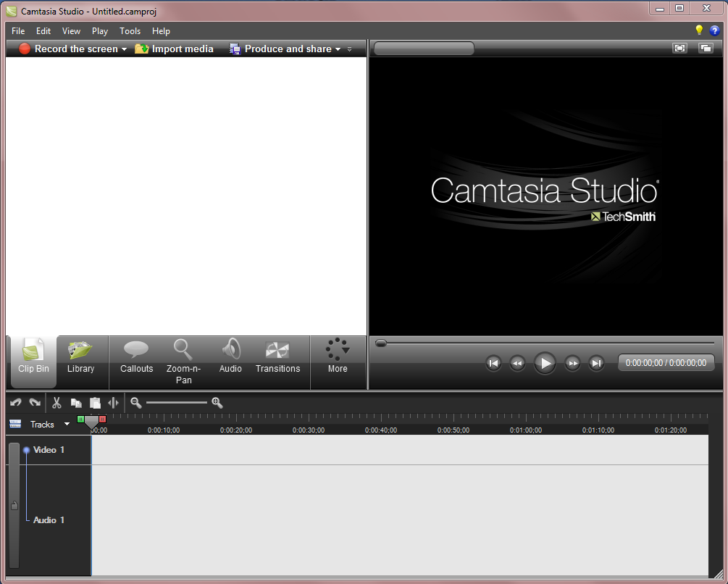Open the View menu
Screen dimensions: 728x584
[71, 31]
